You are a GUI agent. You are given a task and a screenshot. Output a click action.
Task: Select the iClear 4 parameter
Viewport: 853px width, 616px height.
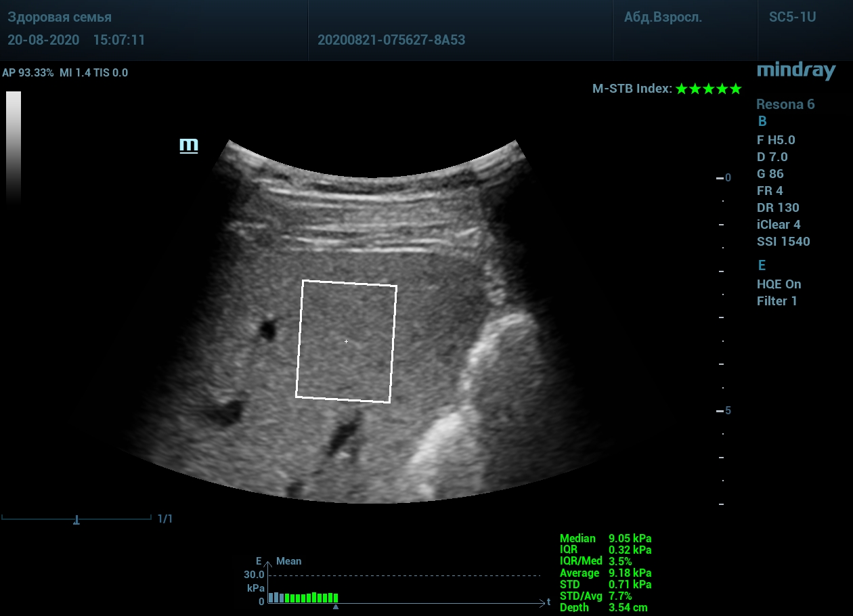[779, 225]
